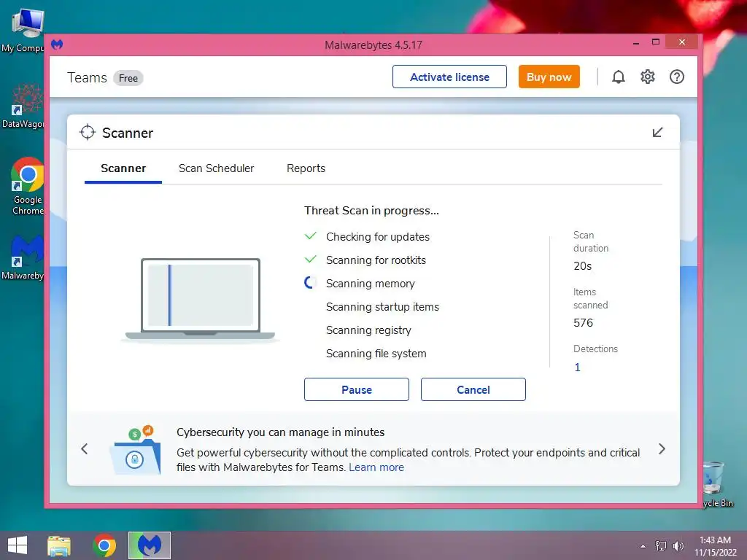Show previous promotional banner

85,448
